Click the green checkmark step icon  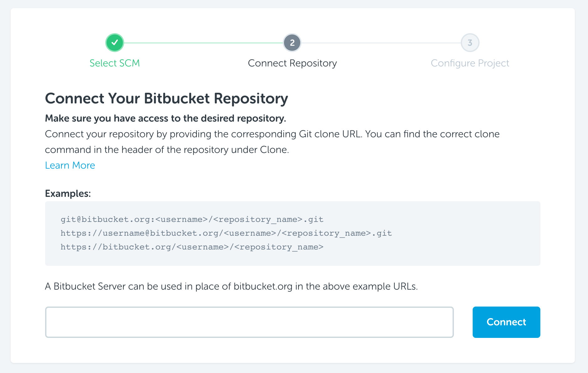coord(115,43)
